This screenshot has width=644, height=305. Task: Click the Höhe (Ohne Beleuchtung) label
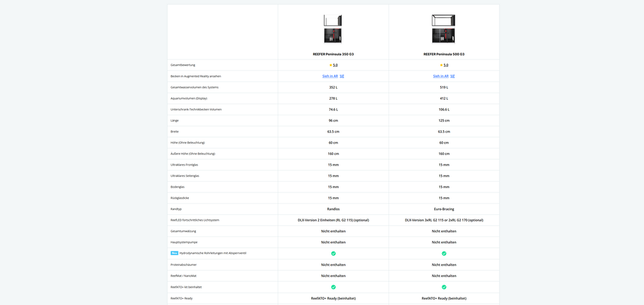coord(188,143)
